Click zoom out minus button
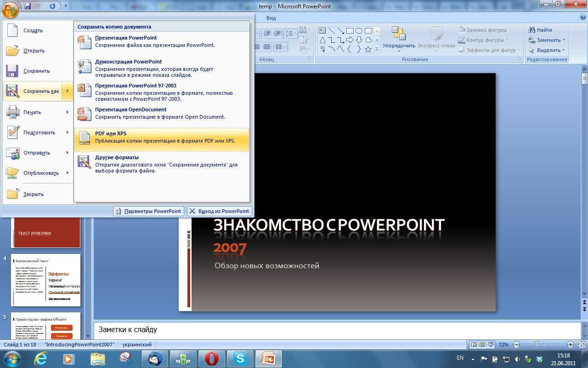Screen dimensions: 588x368 tap(516, 345)
